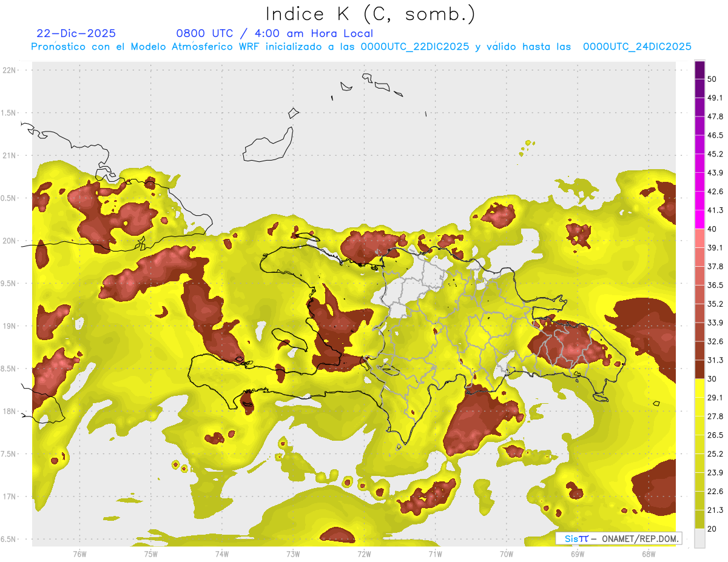728x562 pixels.
Task: Click the colorbar value "50"
Action: (x=712, y=79)
